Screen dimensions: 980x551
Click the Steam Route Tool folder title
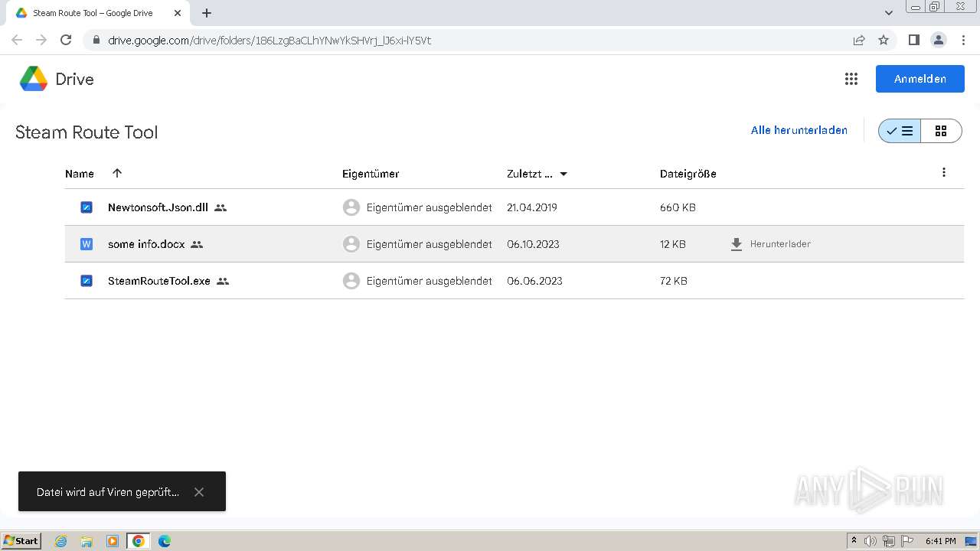(87, 132)
